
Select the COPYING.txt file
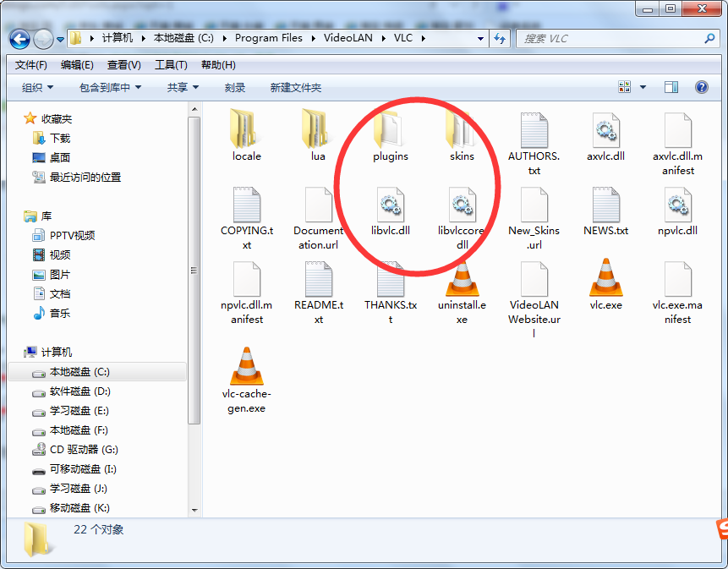click(x=247, y=218)
